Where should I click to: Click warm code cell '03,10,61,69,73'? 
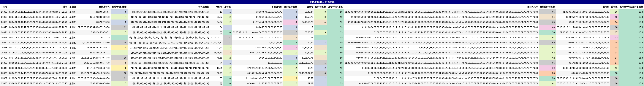[x=306, y=63]
